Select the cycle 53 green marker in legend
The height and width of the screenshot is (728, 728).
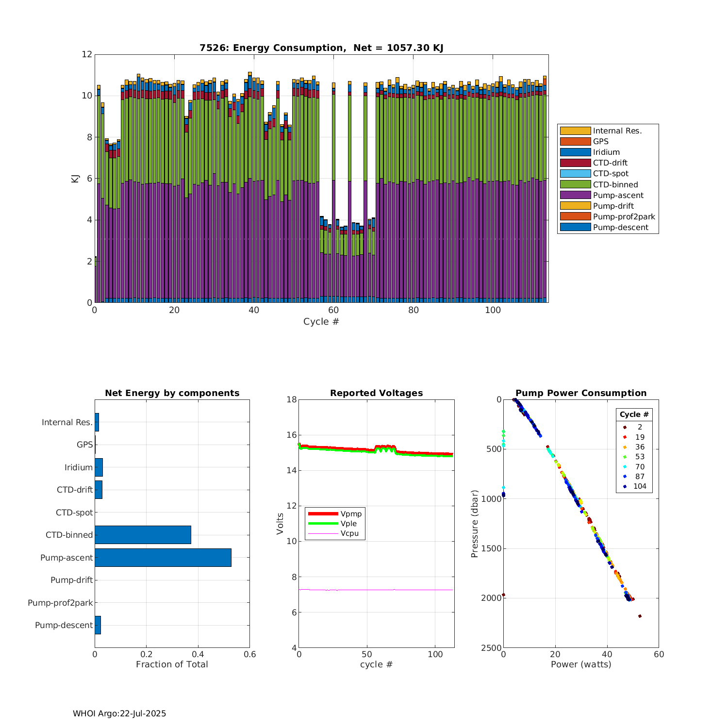point(625,457)
